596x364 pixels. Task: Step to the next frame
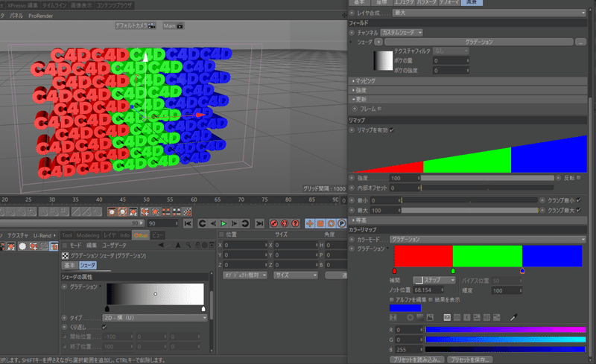(234, 223)
